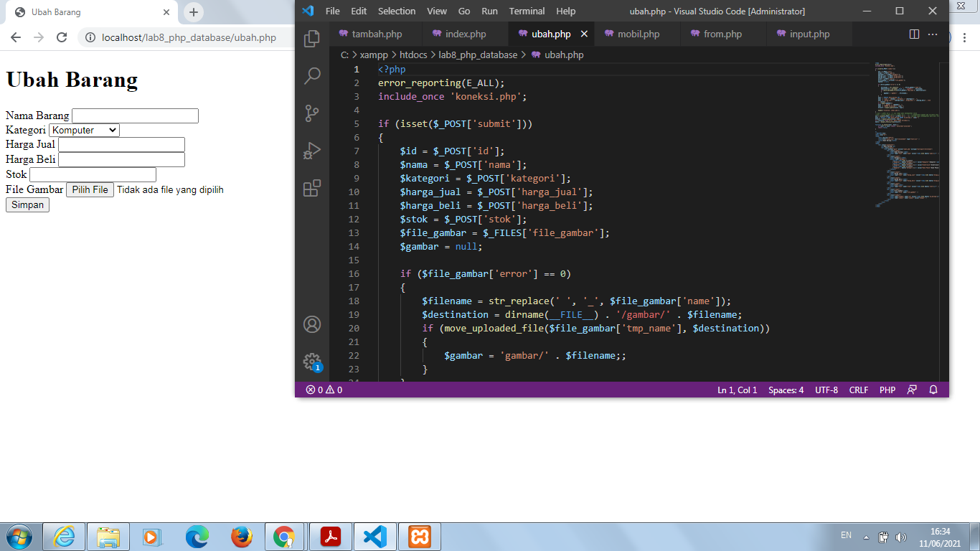Open the Edit menu in VS Code

[359, 11]
